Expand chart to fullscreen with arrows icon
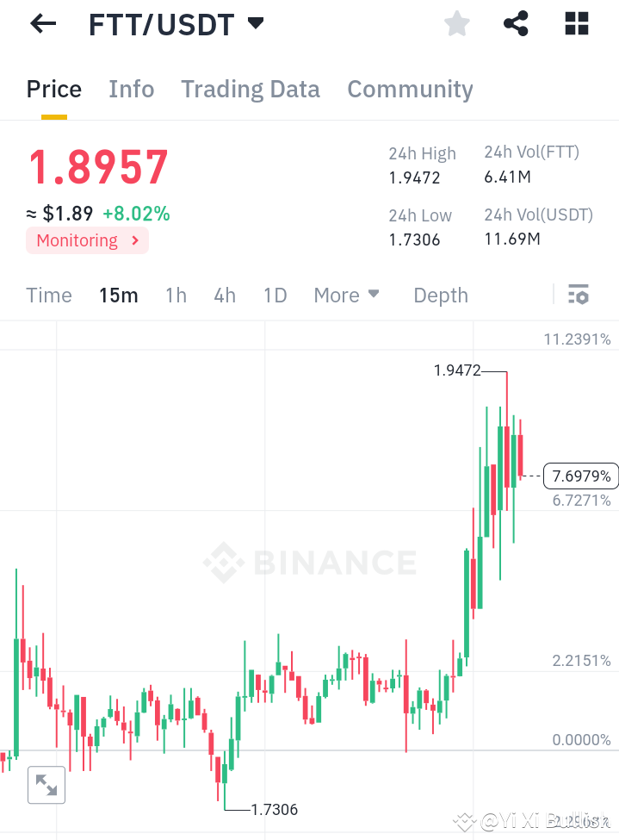 pyautogui.click(x=46, y=785)
